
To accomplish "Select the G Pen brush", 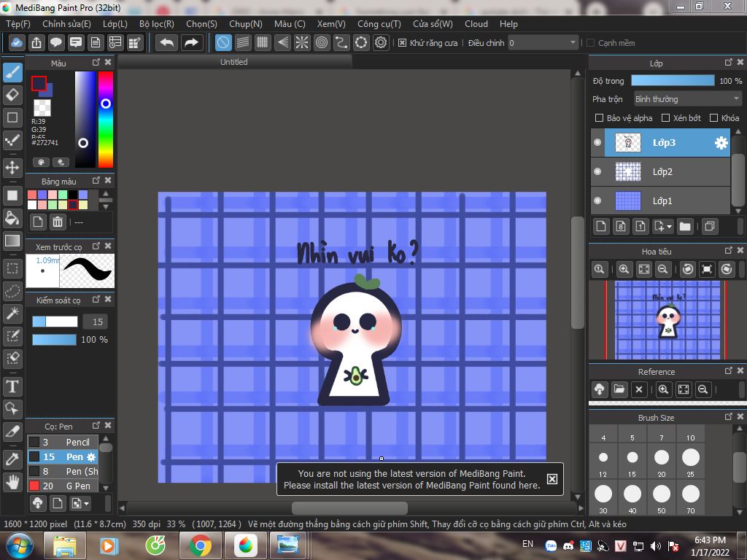I will coord(63,486).
